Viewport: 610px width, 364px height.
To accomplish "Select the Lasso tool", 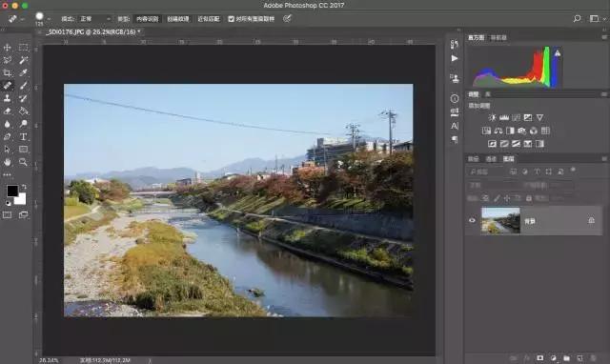I will point(7,60).
